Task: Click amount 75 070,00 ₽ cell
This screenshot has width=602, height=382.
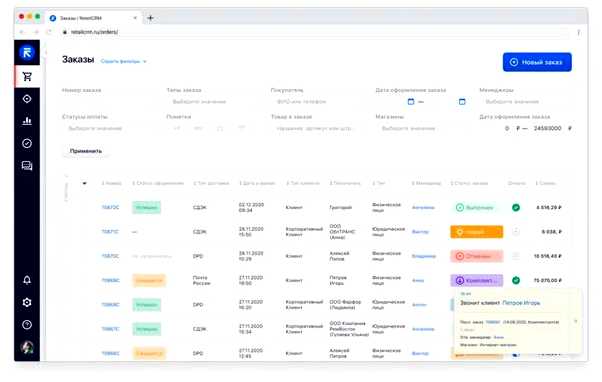Action: tap(547, 281)
